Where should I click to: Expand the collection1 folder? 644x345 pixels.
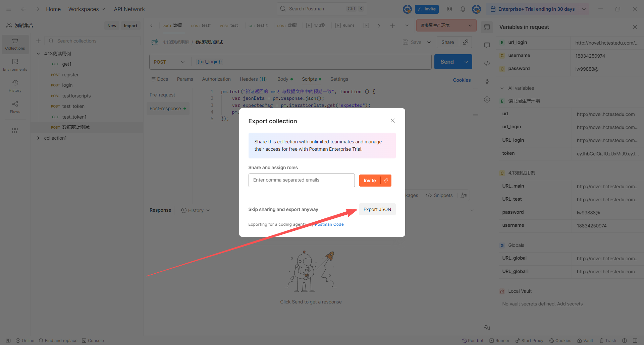pyautogui.click(x=38, y=138)
